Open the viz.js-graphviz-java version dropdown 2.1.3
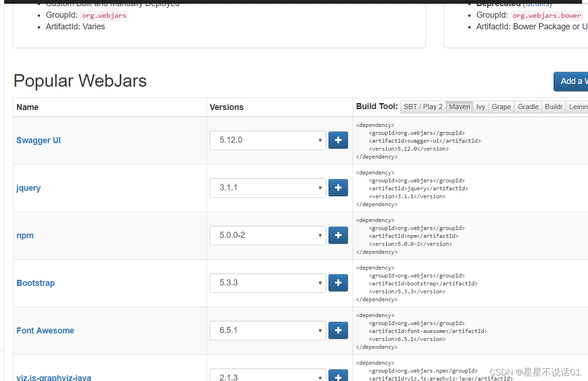The image size is (588, 381). [268, 375]
